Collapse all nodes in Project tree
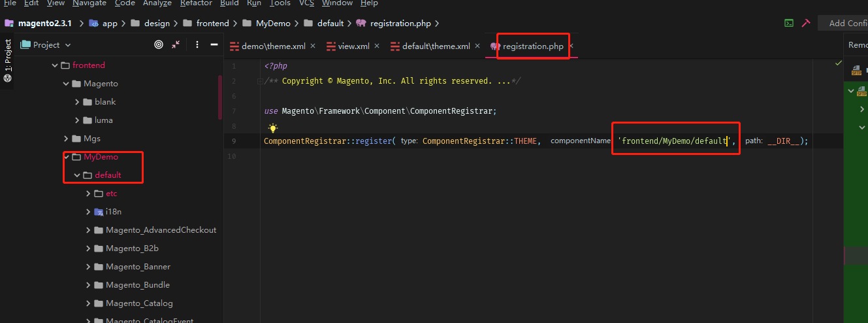 pos(176,45)
